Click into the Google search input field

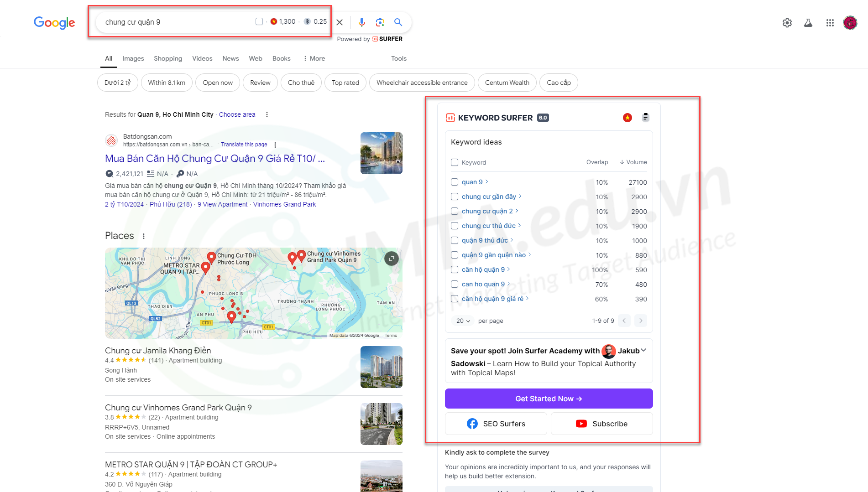coord(178,22)
